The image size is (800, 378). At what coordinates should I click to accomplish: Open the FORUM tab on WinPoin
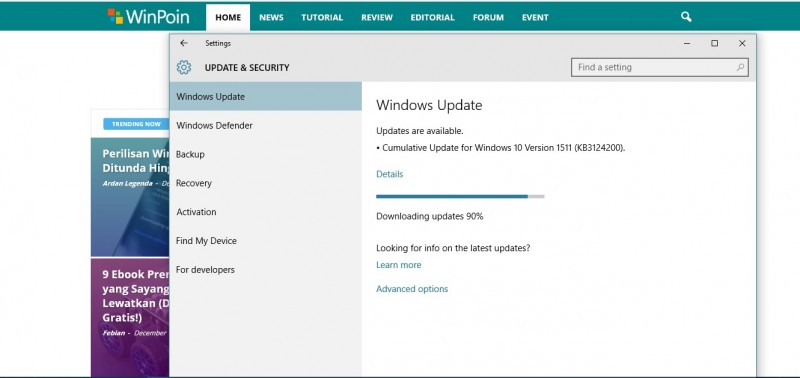(488, 17)
